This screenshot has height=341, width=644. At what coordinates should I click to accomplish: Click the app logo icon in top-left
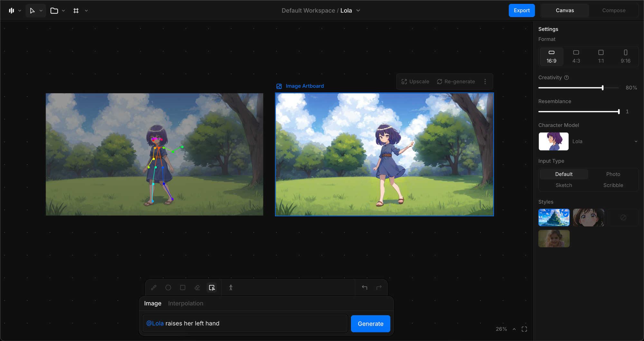click(12, 11)
